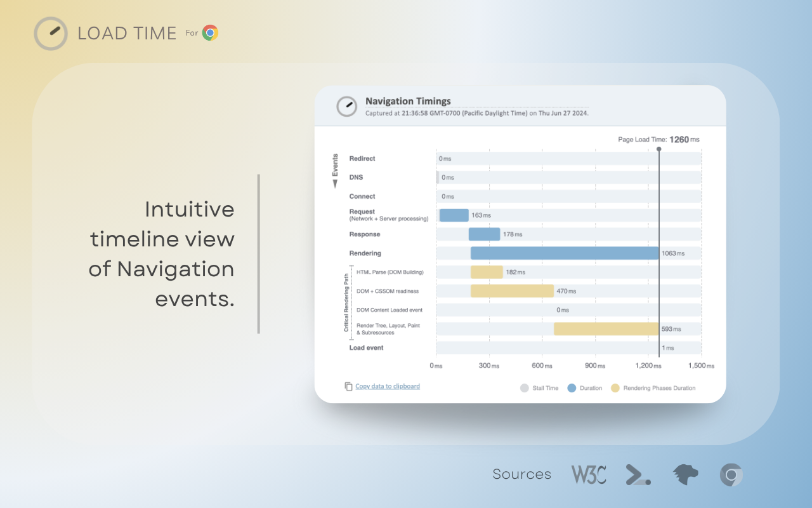Click the '1 ms' Load event value
This screenshot has height=508, width=812.
click(668, 348)
